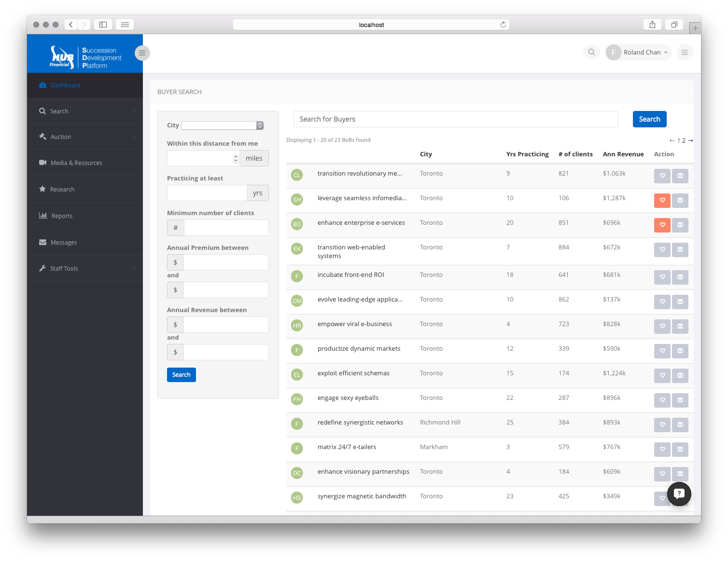Screen dimensions: 728x562
Task: Favorite the 'exploit efficient schemas' listing
Action: 662,376
